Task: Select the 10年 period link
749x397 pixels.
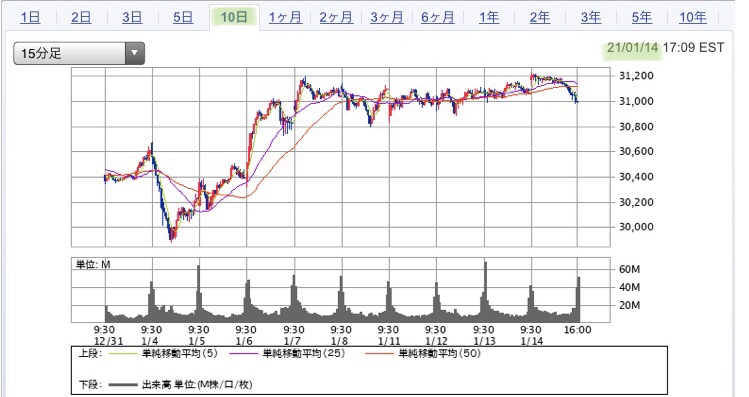Action: 693,18
